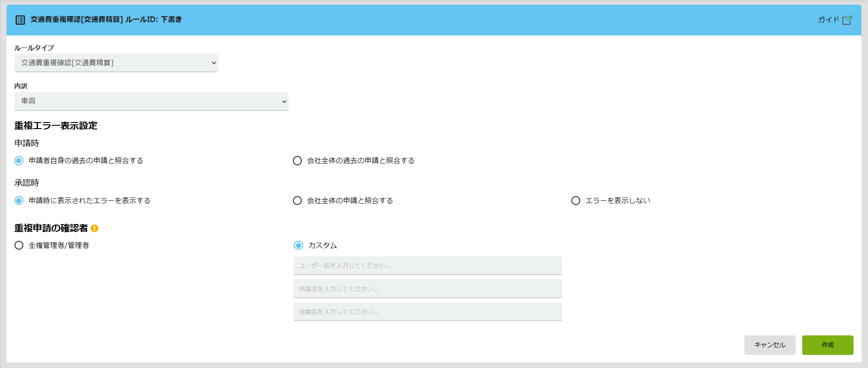Select 申請者自身の過去の申請と照合する radio option
This screenshot has height=368, width=868.
click(x=19, y=161)
